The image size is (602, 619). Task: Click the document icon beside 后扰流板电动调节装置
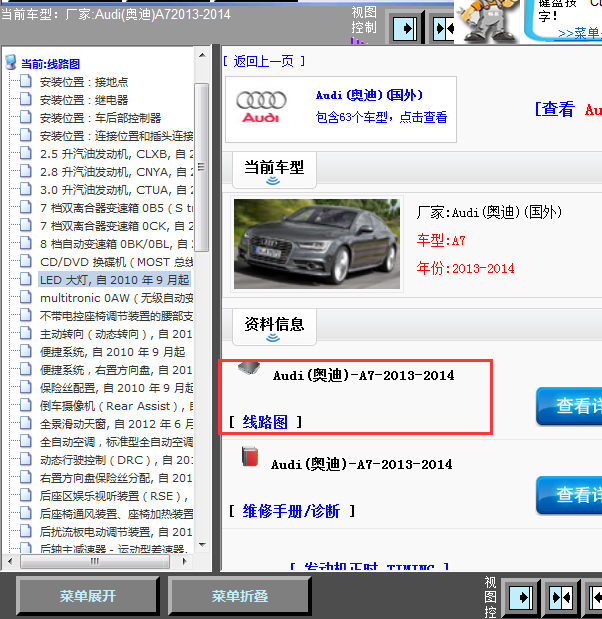pyautogui.click(x=26, y=531)
